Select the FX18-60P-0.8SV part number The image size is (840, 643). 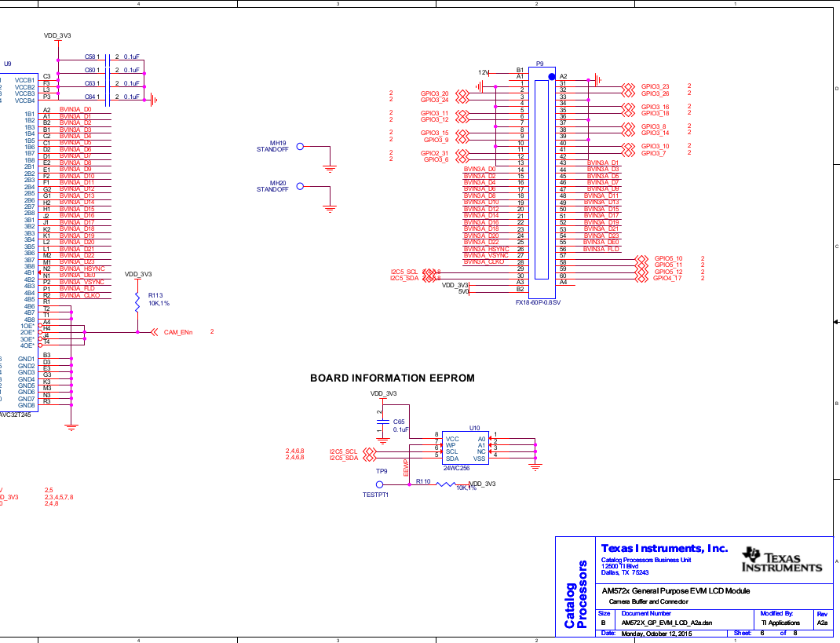click(x=539, y=303)
